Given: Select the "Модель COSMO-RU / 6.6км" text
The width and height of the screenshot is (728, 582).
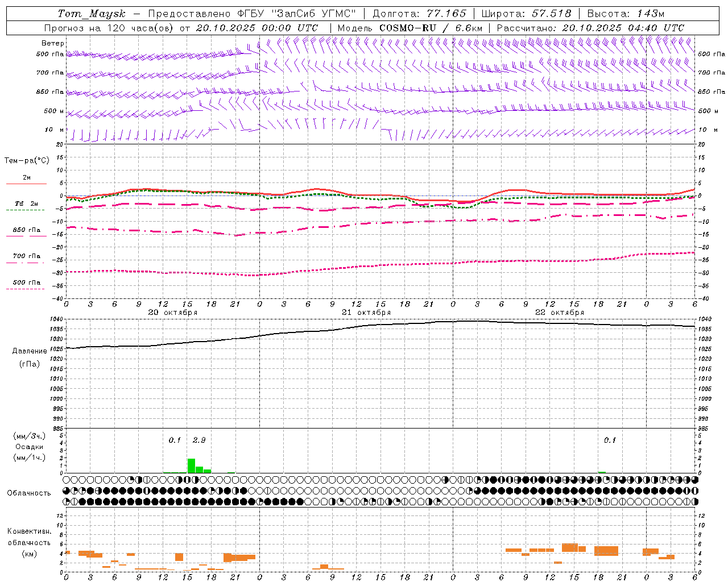Looking at the screenshot, I should point(410,28).
